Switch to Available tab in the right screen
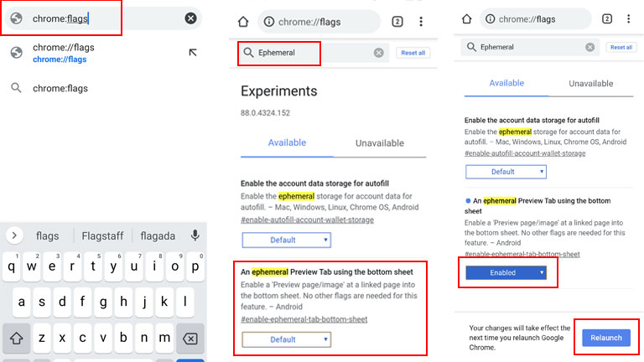644x362 pixels. pos(506,83)
